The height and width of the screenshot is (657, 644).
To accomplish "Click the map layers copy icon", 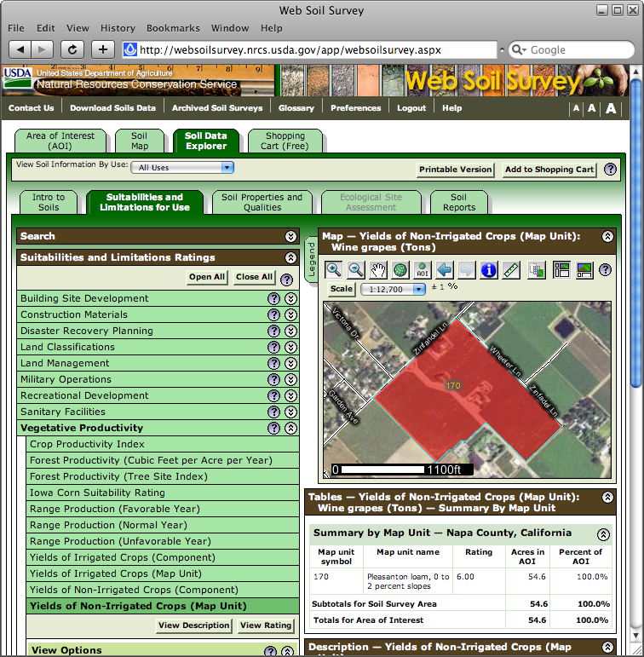I will point(537,270).
